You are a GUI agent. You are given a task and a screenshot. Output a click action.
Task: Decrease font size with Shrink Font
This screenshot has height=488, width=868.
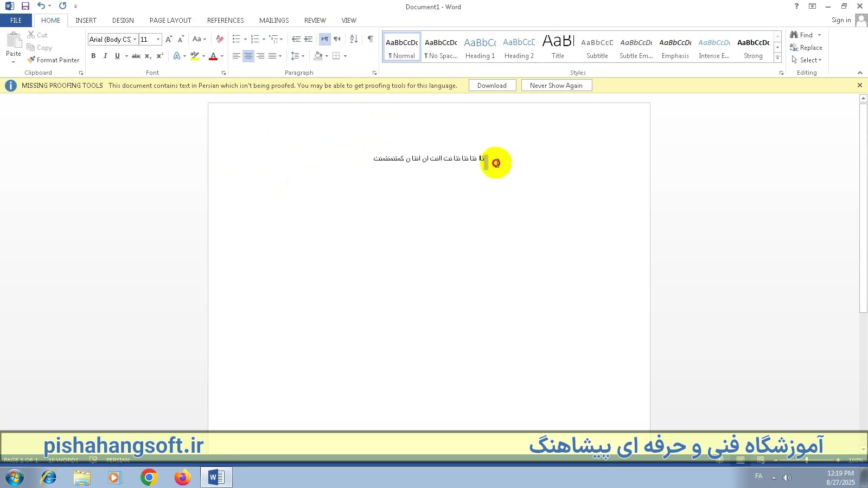[x=181, y=39]
